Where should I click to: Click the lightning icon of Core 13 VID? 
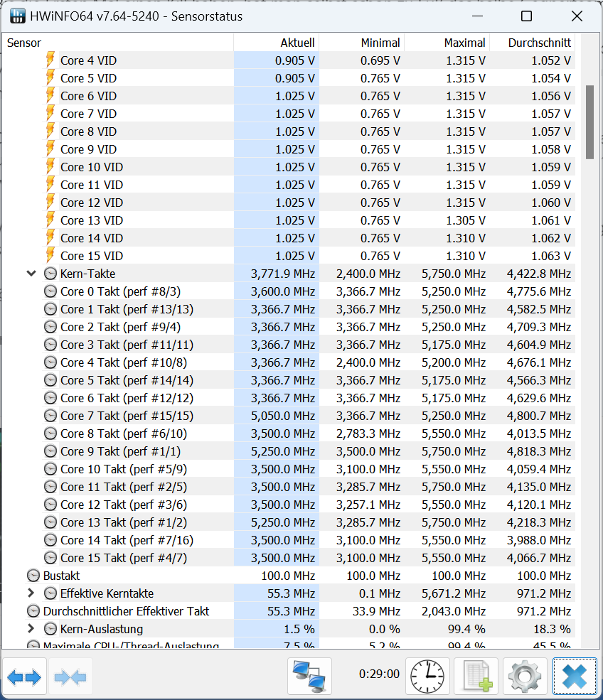point(50,220)
